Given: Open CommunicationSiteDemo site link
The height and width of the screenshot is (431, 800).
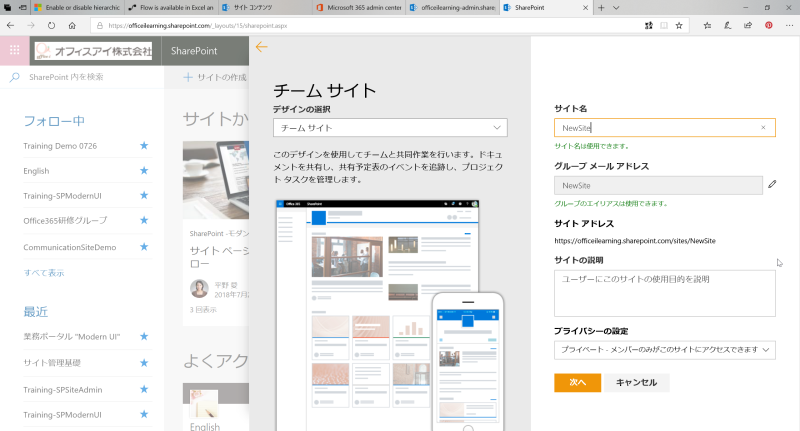Looking at the screenshot, I should pos(69,247).
